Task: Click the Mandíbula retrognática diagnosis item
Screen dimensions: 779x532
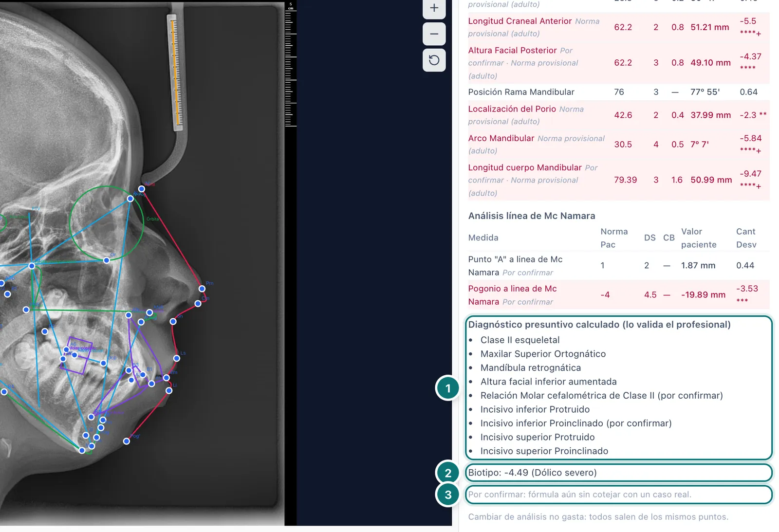Action: [531, 368]
